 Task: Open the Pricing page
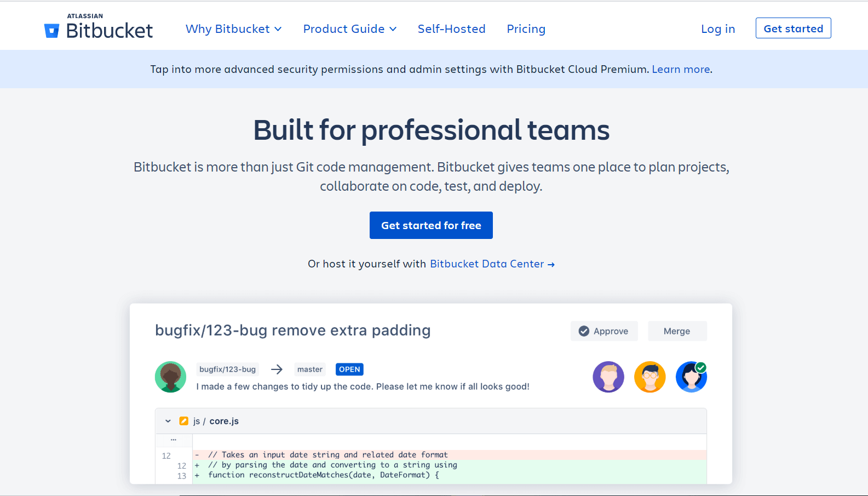coord(526,29)
